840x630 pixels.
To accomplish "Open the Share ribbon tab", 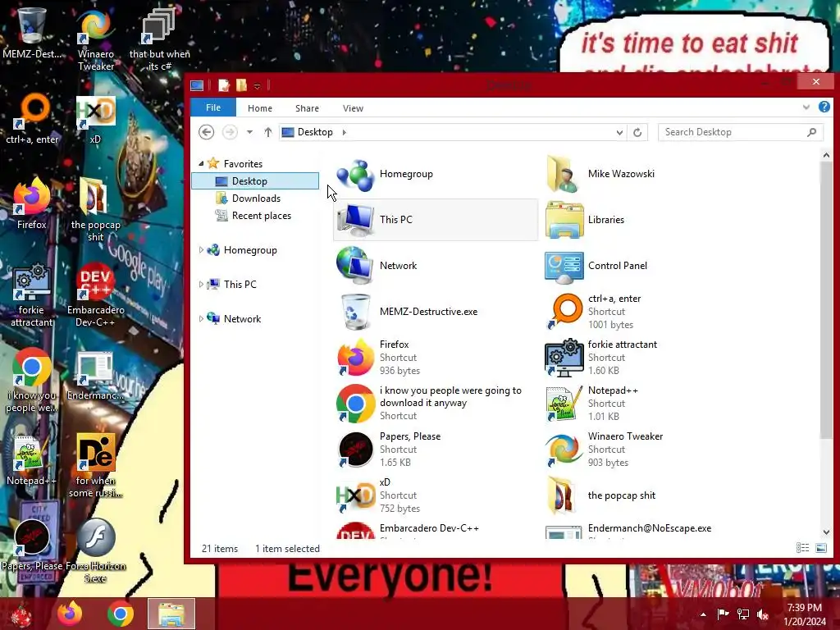I will [x=307, y=108].
